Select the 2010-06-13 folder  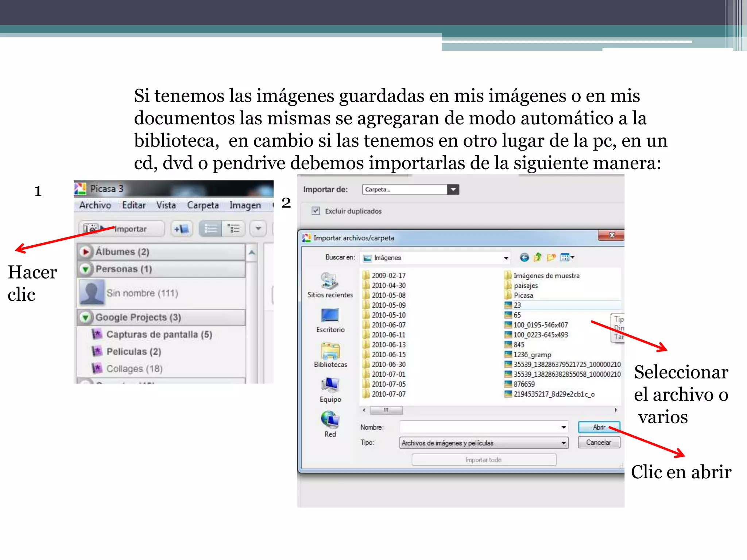pos(384,344)
